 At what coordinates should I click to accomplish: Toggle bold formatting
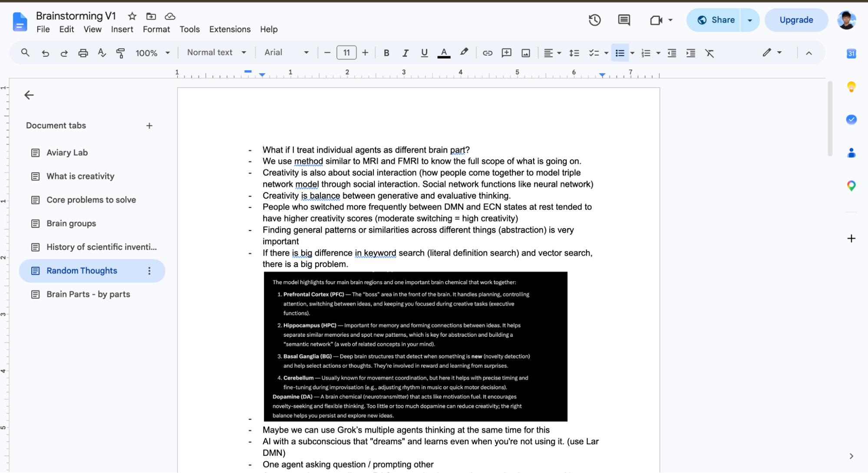(386, 53)
